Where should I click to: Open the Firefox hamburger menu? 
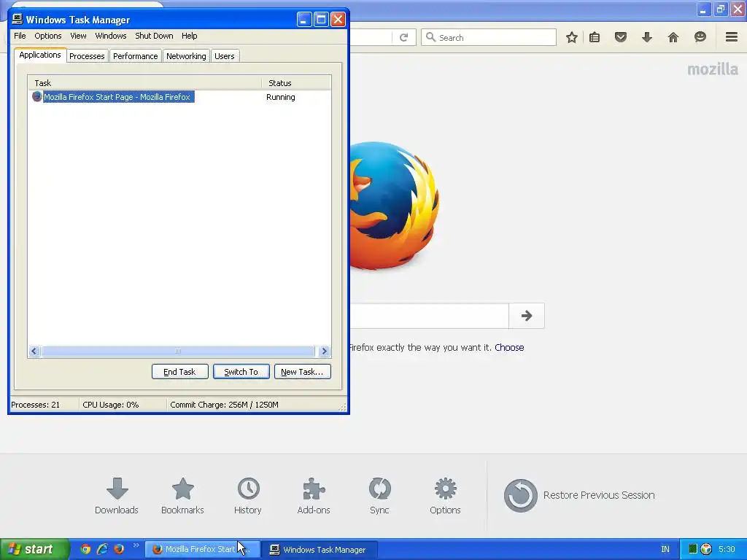click(x=732, y=36)
